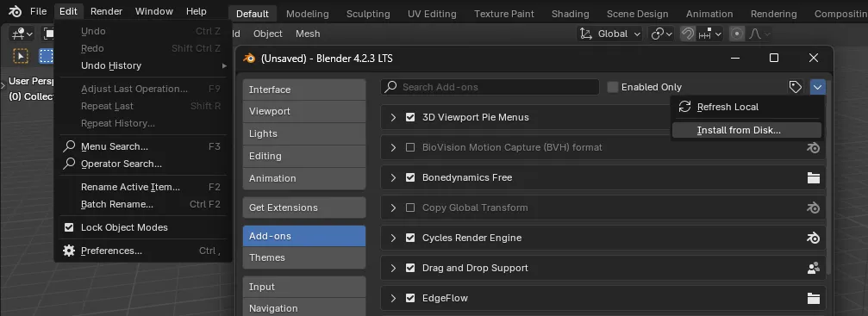This screenshot has height=316, width=868.
Task: Switch to UV Editing workspace tab
Action: click(x=432, y=14)
